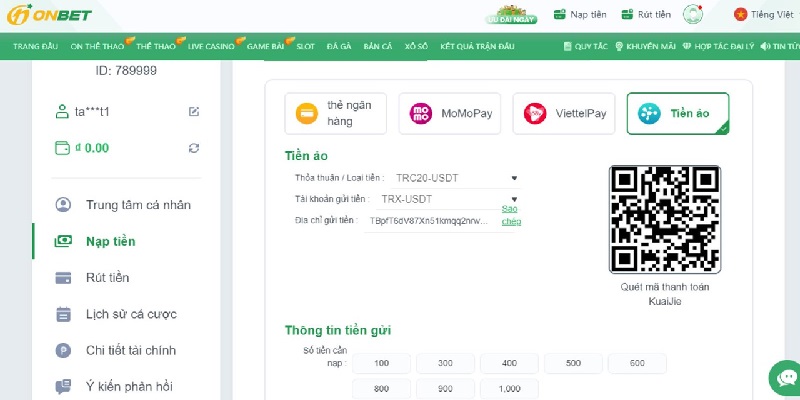The height and width of the screenshot is (400, 800).
Task: Open Khuyến mãi link
Action: point(651,46)
